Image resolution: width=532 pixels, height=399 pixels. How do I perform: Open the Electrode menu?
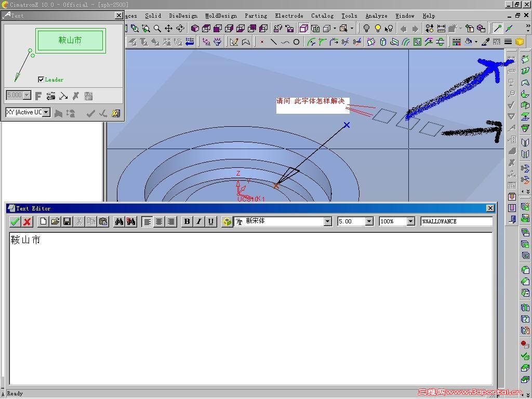tap(289, 16)
